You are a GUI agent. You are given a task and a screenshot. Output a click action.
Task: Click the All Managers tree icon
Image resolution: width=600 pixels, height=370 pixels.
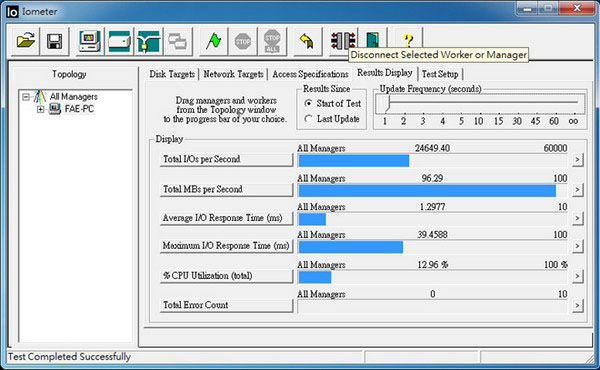point(40,96)
